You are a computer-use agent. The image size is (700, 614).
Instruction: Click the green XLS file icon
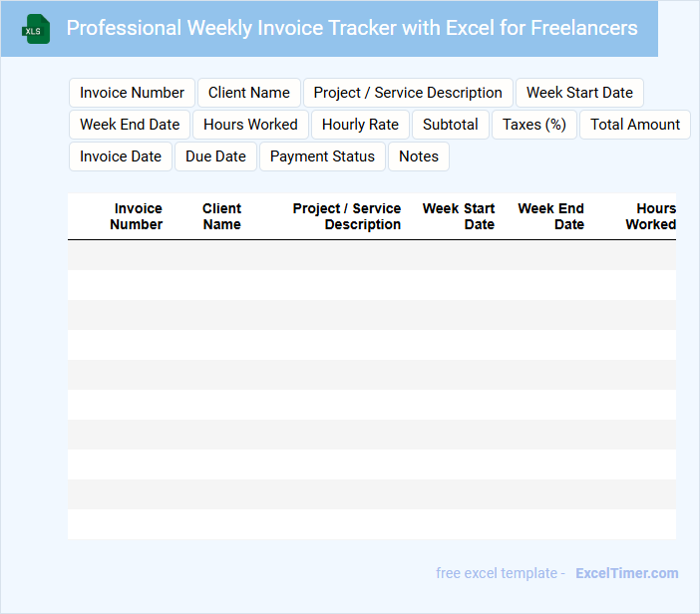click(x=36, y=29)
